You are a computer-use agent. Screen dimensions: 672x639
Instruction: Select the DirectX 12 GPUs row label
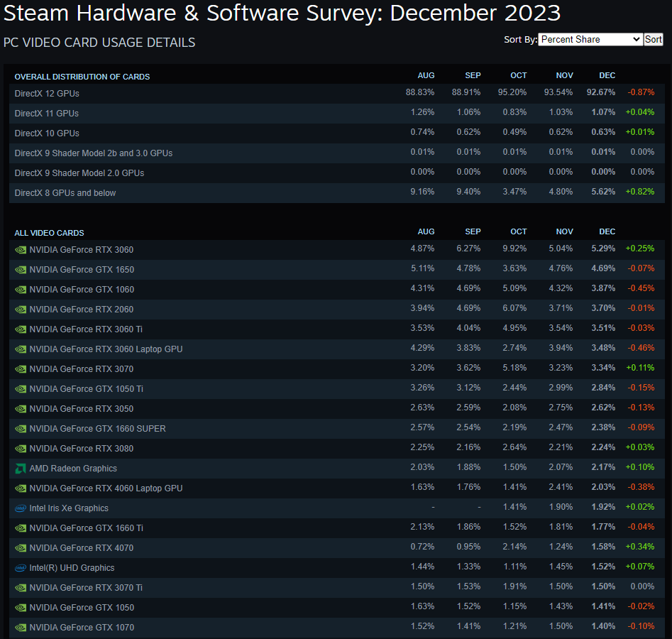click(47, 94)
